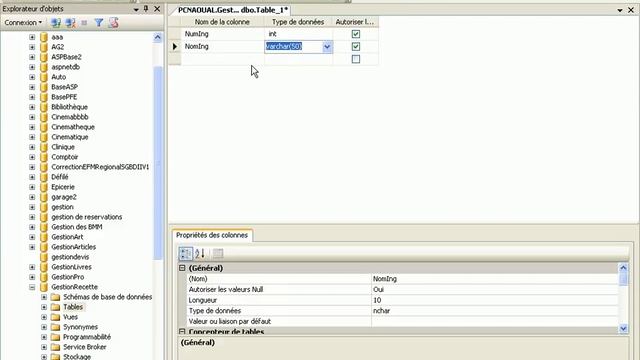Image resolution: width=640 pixels, height=360 pixels.
Task: Select the Stockage folder
Action: point(77,356)
